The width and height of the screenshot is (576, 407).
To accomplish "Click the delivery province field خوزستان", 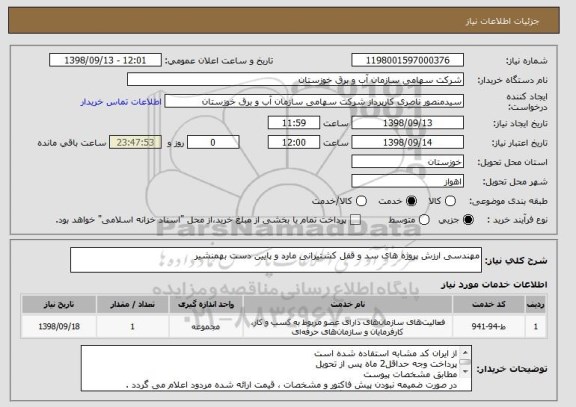I will (407, 162).
